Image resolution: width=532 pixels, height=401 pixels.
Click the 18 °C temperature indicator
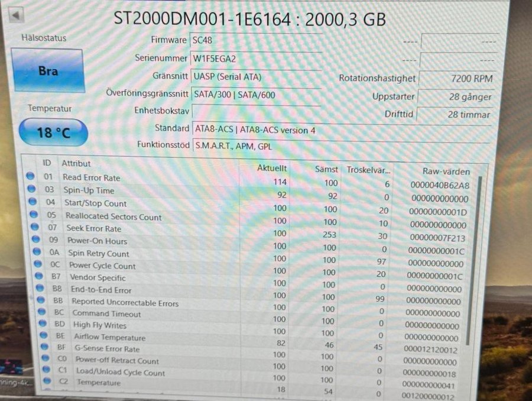[53, 132]
